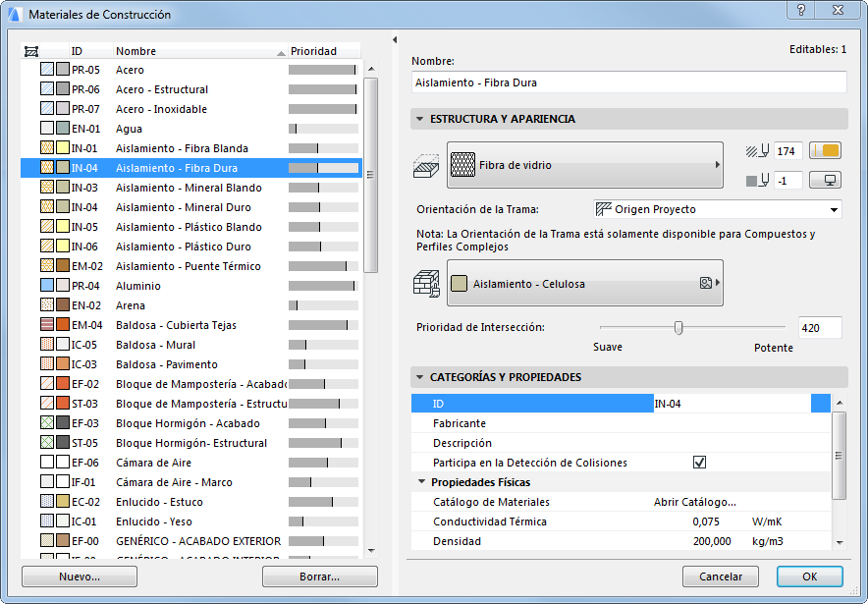This screenshot has height=604, width=868.
Task: Collapse the CATEGORÍAS Y PROPIEDADES section
Action: pos(419,377)
